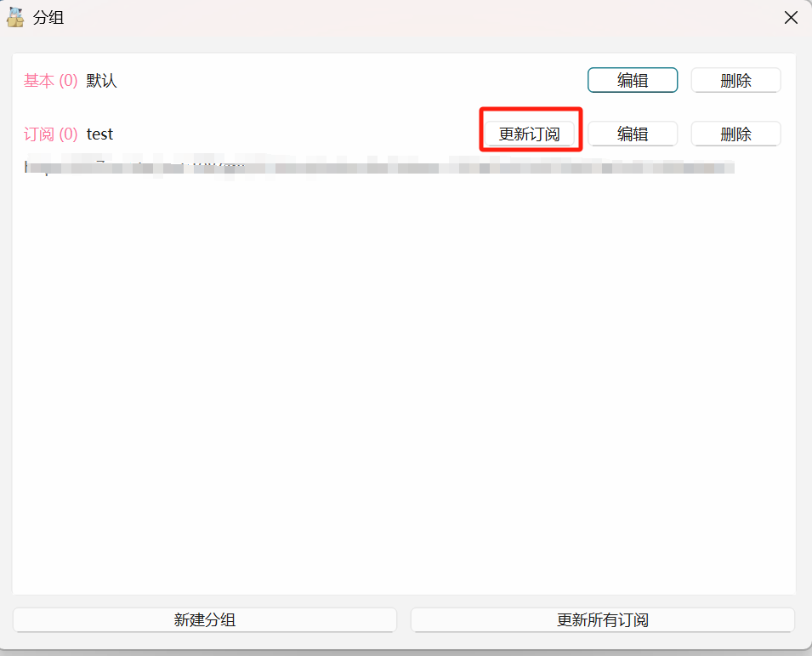
Task: Click the app icon in the title bar
Action: [x=15, y=17]
